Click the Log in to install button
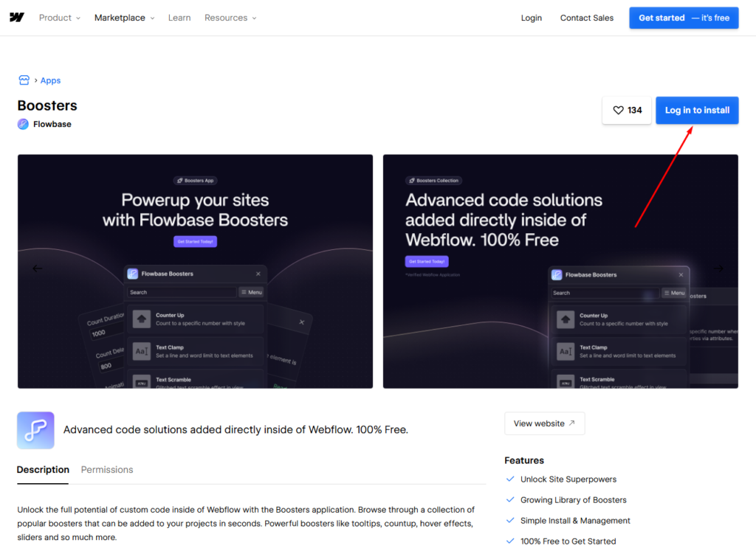 point(697,111)
